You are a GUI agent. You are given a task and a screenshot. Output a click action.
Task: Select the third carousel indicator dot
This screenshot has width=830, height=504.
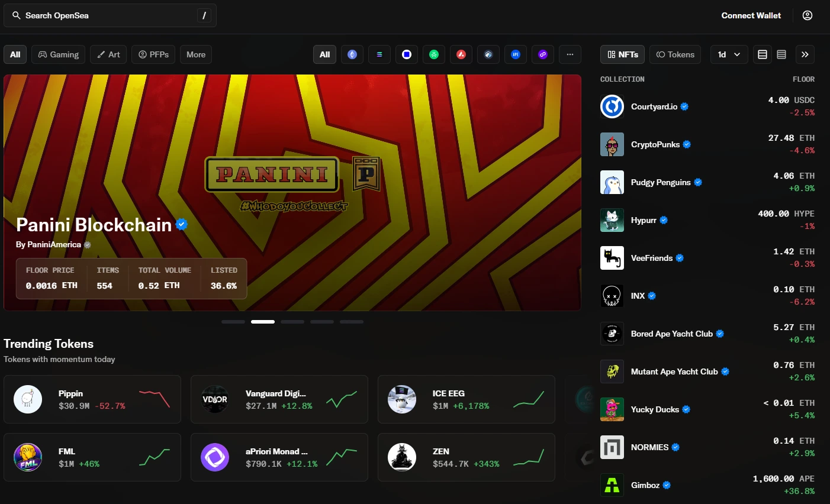[x=292, y=322]
